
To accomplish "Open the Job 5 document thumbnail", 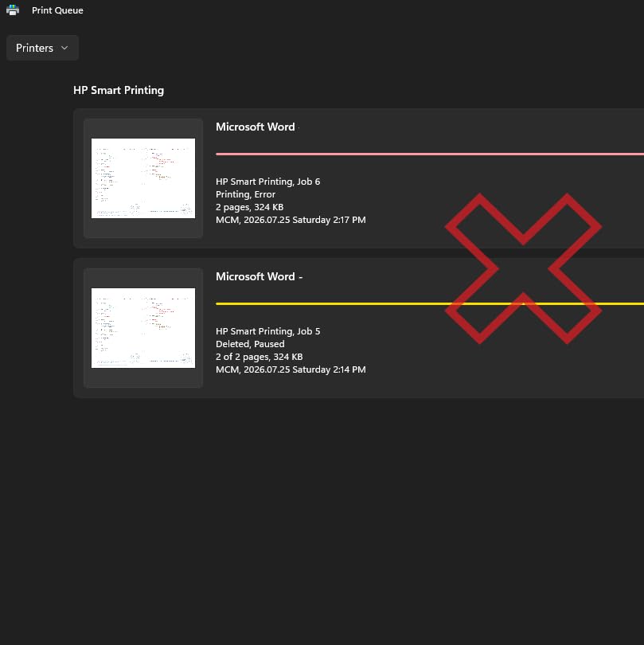I will tap(143, 328).
